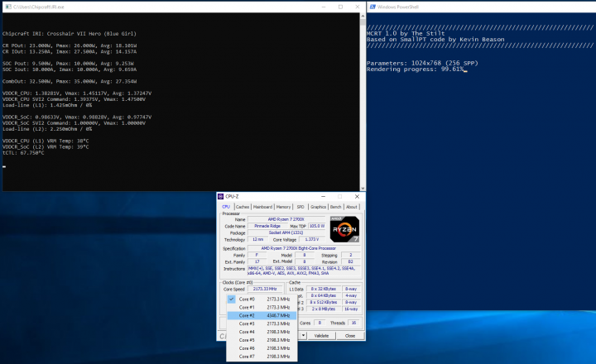Click the IRI.exe console window icon
This screenshot has width=596, height=364.
point(8,7)
